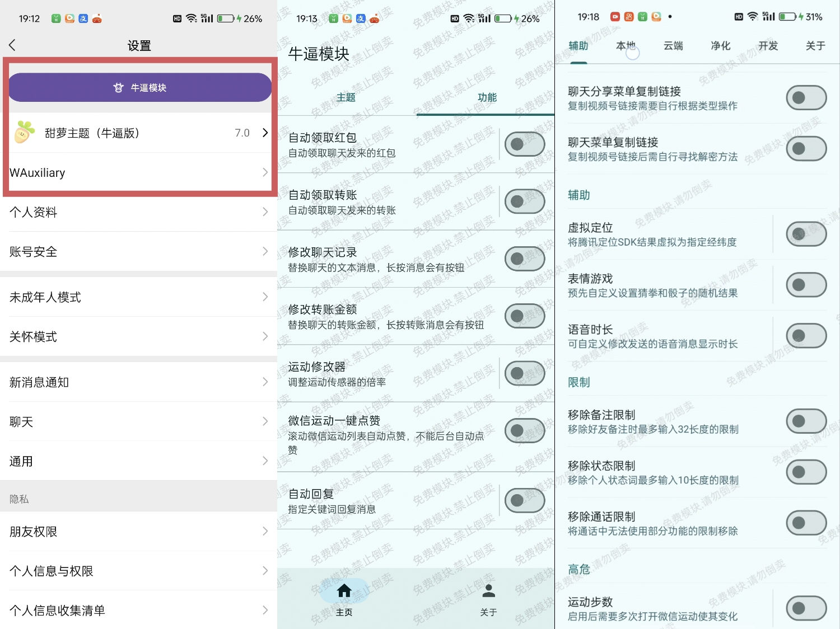Viewport: 840px width, 629px height.
Task: Select 云端 tab
Action: 673,46
